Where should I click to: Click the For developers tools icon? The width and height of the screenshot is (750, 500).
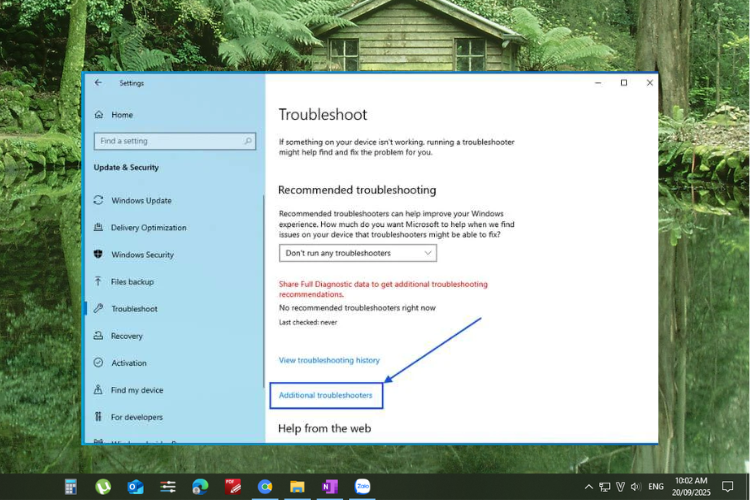pyautogui.click(x=98, y=417)
